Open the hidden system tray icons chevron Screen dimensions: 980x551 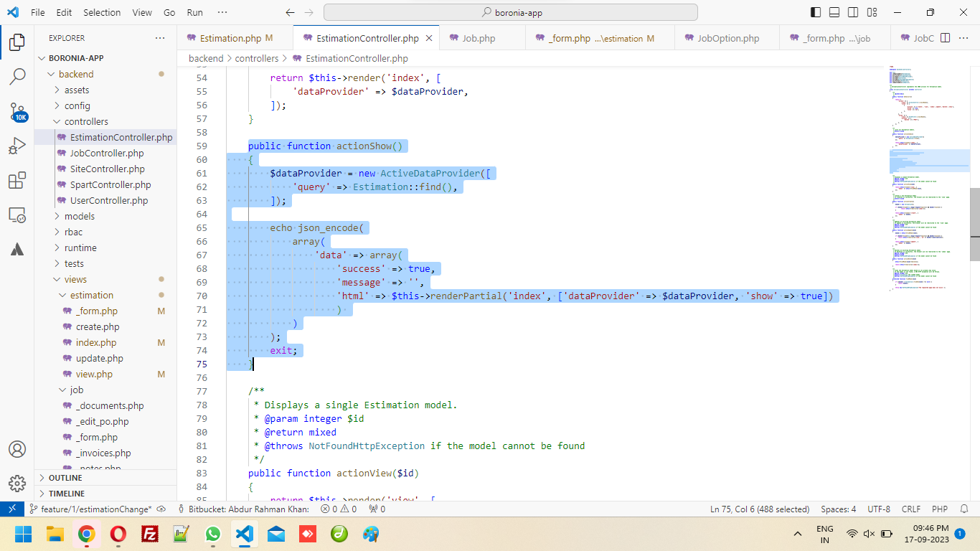point(798,534)
